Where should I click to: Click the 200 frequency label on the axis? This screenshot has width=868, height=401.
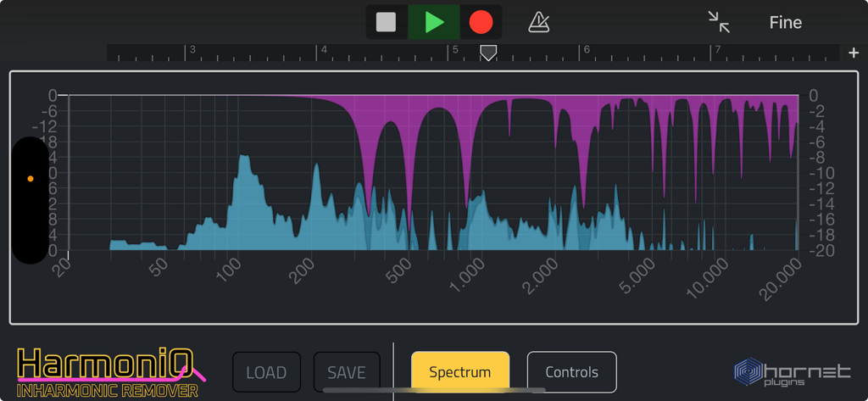tap(303, 271)
